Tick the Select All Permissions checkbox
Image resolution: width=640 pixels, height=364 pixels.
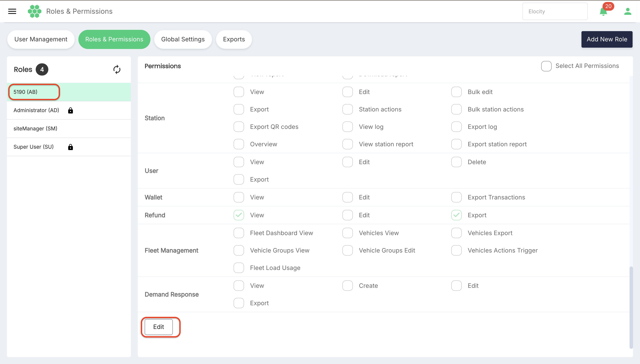[x=546, y=66]
